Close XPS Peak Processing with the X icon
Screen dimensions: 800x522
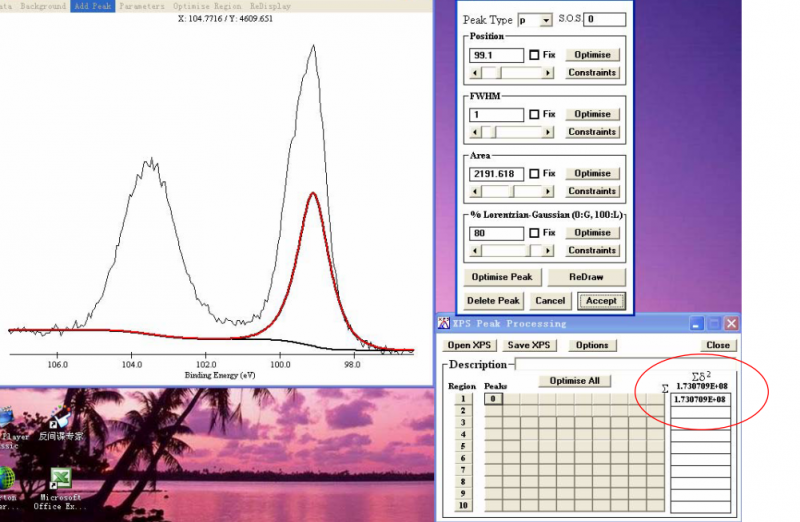(x=731, y=324)
